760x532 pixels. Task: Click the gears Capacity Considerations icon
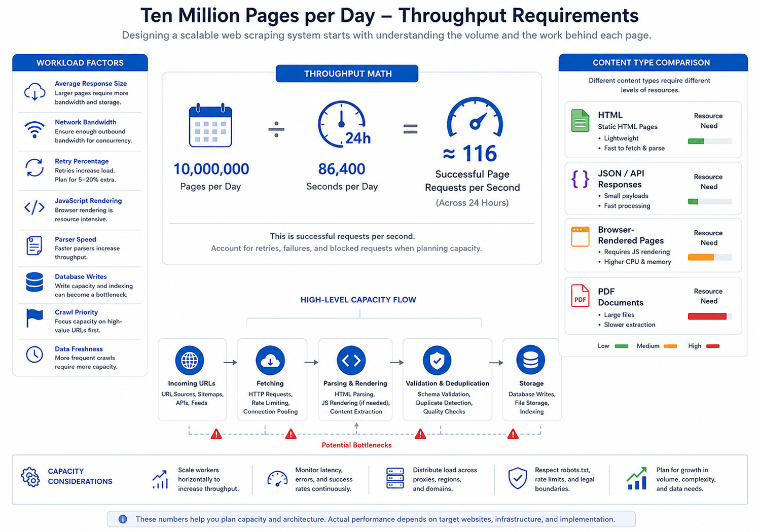30,477
